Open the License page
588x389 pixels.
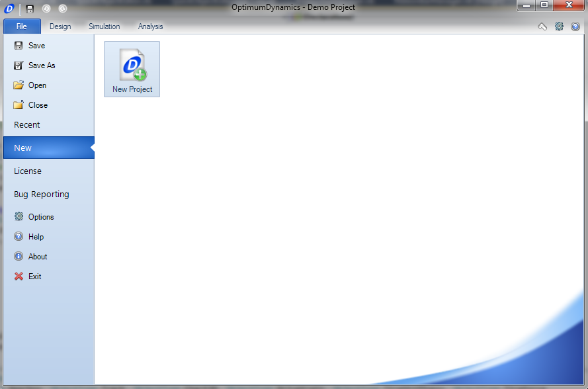(x=49, y=171)
